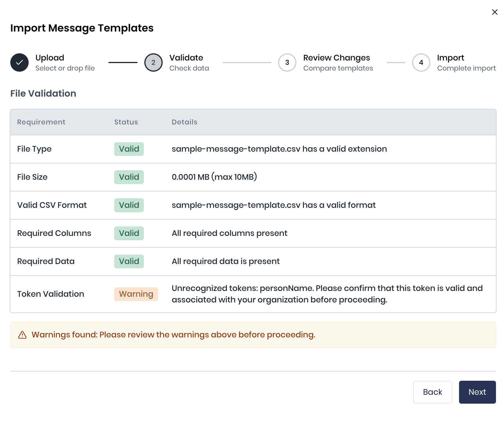This screenshot has height=422, width=504.
Task: Click the Status column header
Action: pos(126,122)
